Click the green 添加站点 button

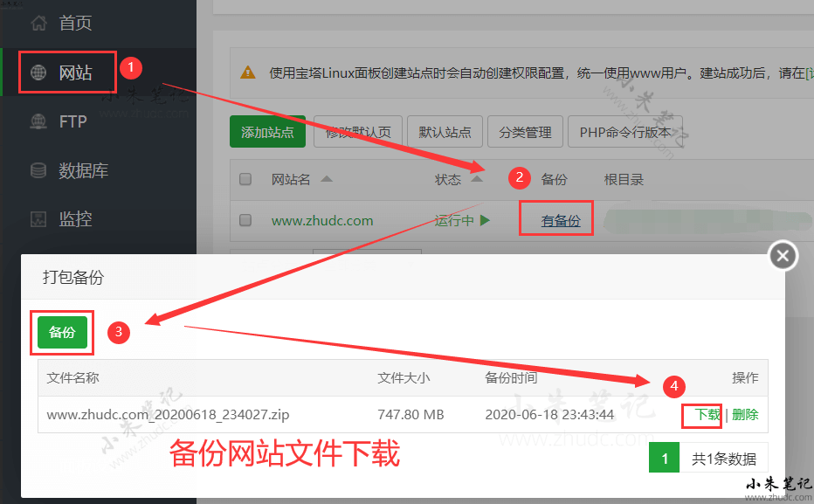[267, 133]
